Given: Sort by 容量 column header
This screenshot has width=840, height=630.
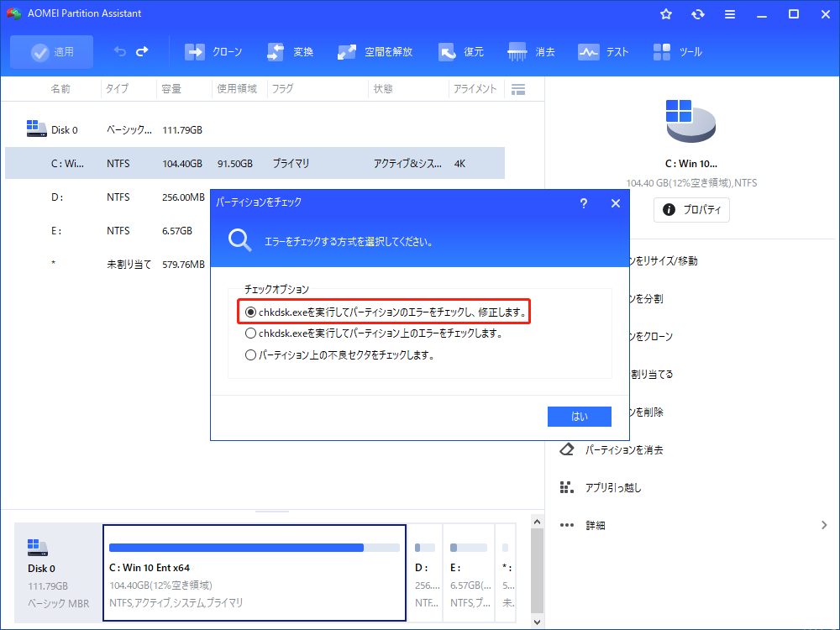Looking at the screenshot, I should [171, 89].
